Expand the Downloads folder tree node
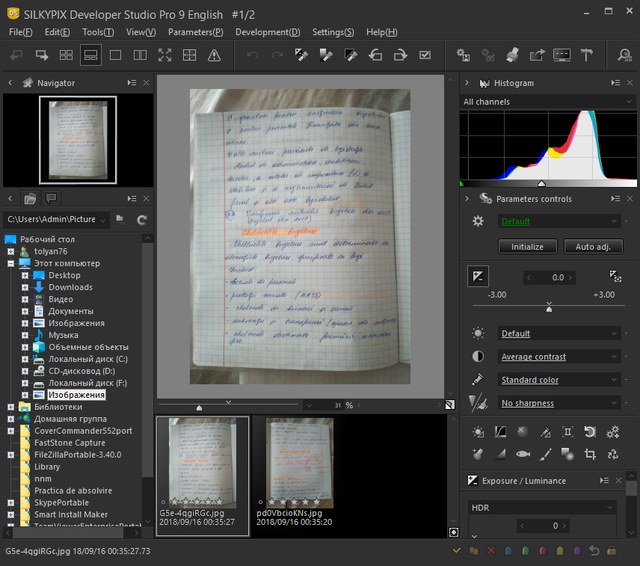640x566 pixels. (x=26, y=287)
